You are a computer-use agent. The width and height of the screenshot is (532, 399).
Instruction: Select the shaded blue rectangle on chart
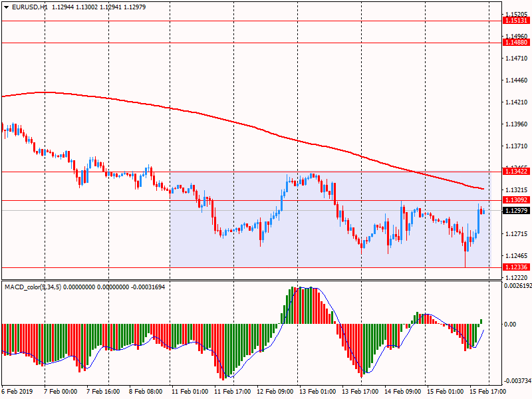(x=331, y=219)
